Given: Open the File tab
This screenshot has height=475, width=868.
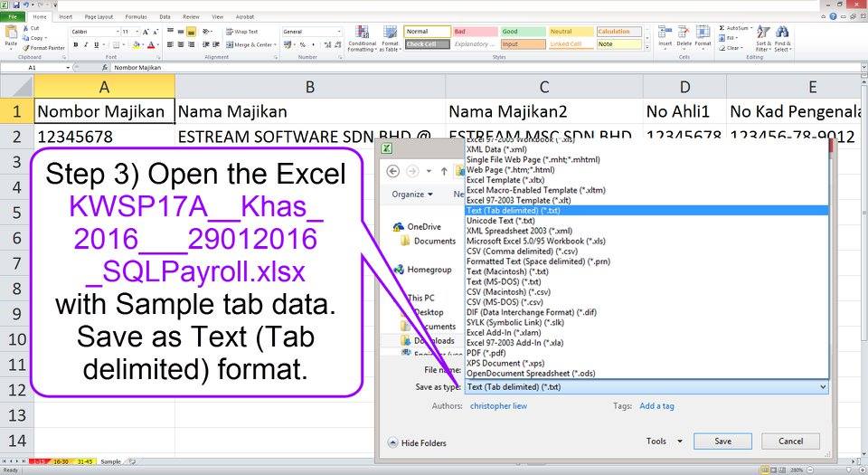Looking at the screenshot, I should point(12,16).
